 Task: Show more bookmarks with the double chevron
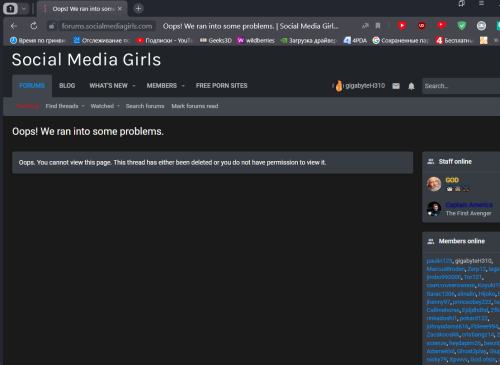(x=496, y=40)
